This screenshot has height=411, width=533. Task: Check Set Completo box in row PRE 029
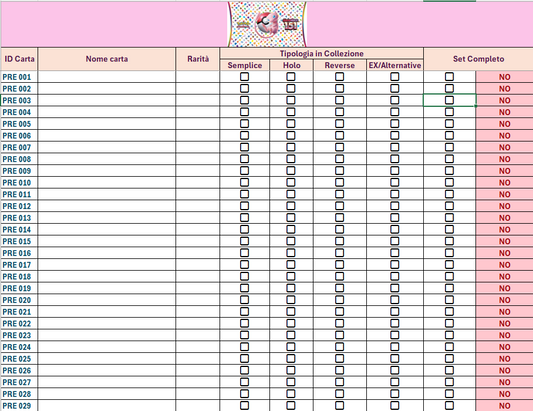click(x=449, y=406)
